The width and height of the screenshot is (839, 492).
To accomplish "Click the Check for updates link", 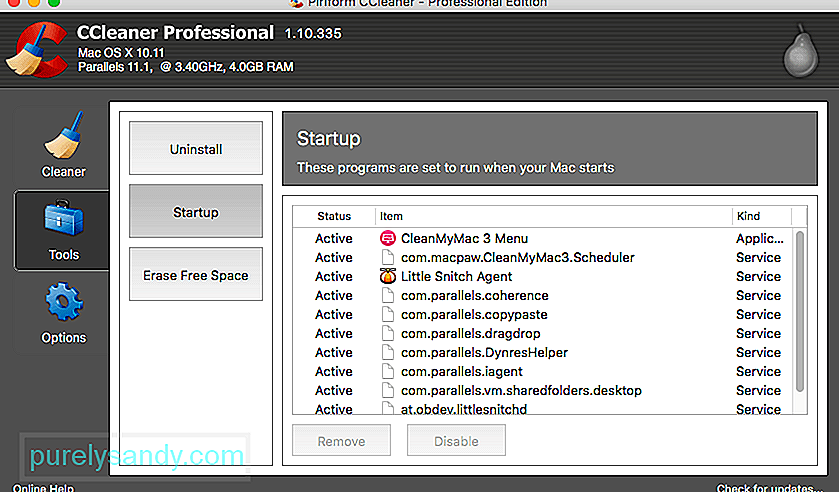I will tap(769, 488).
